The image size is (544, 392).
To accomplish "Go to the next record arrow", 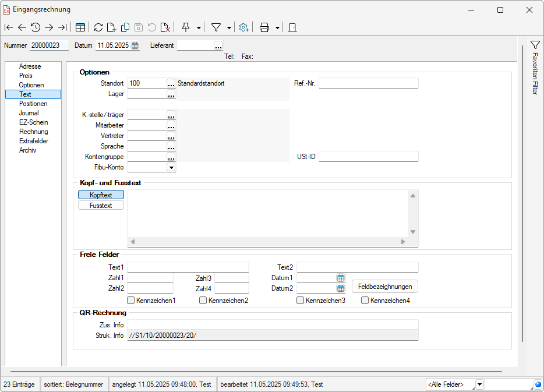I will point(49,27).
